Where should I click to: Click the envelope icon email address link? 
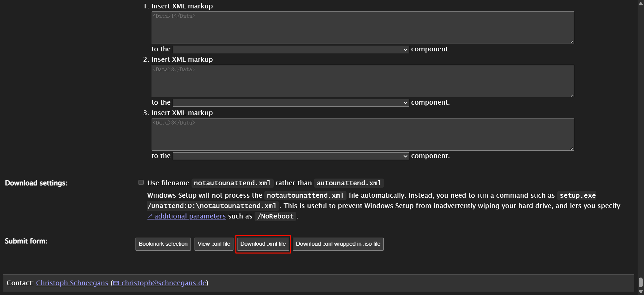160,283
